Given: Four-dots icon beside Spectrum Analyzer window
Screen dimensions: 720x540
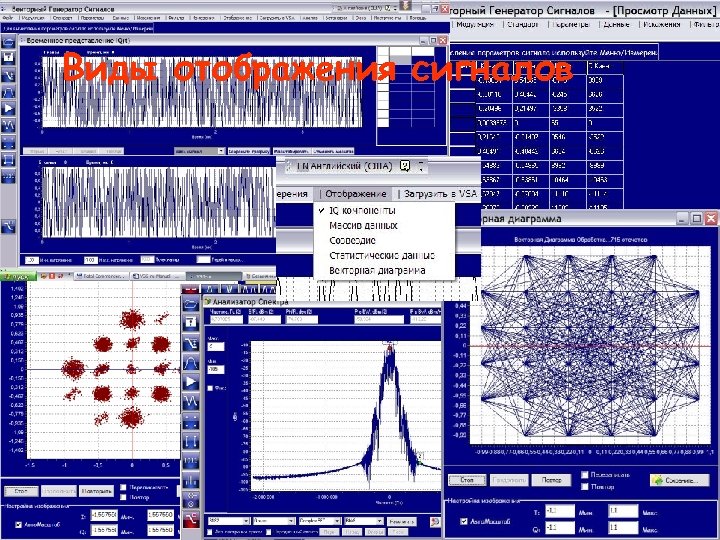Looking at the screenshot, I should 191,422.
